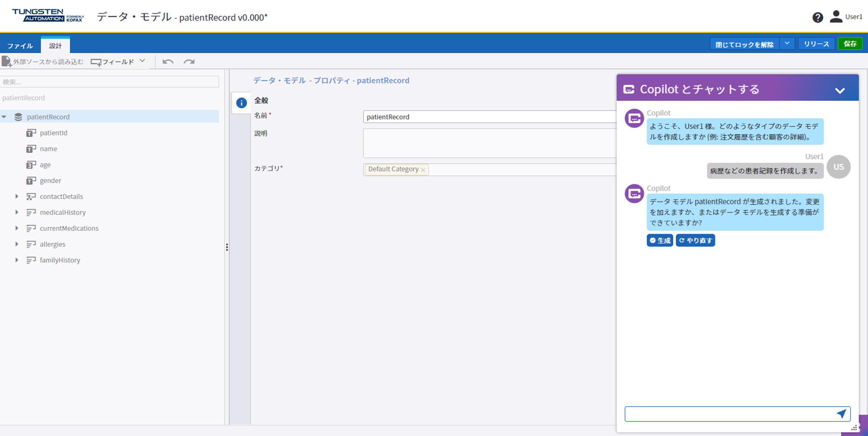
Task: Click the import from external source icon
Action: click(x=7, y=62)
